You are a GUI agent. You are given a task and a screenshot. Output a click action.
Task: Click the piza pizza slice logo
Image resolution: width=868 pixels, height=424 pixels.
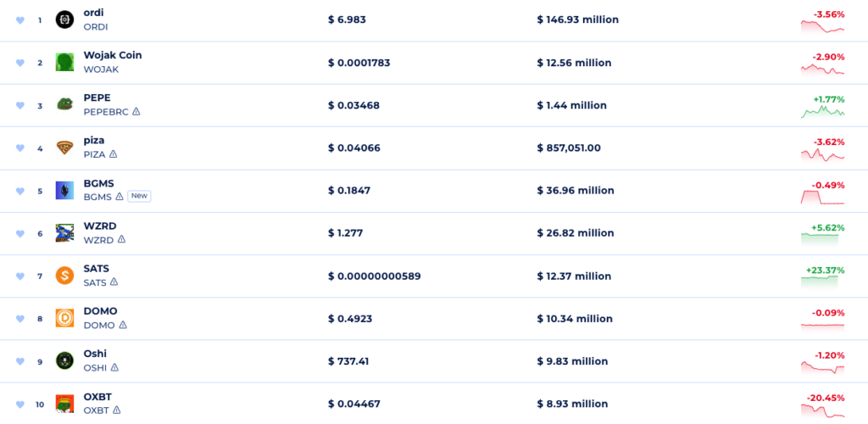pyautogui.click(x=64, y=148)
